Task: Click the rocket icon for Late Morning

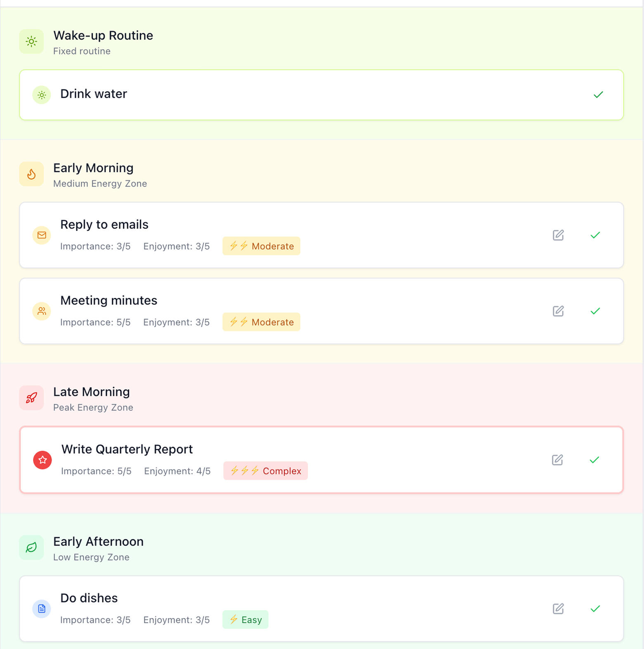Action: tap(31, 398)
